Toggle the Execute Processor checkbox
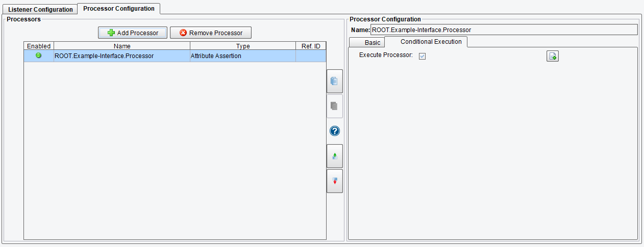644x247 pixels. (x=422, y=56)
